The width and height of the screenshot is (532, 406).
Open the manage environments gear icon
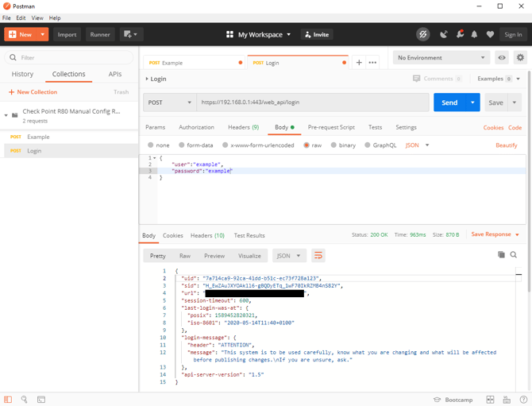(x=520, y=58)
